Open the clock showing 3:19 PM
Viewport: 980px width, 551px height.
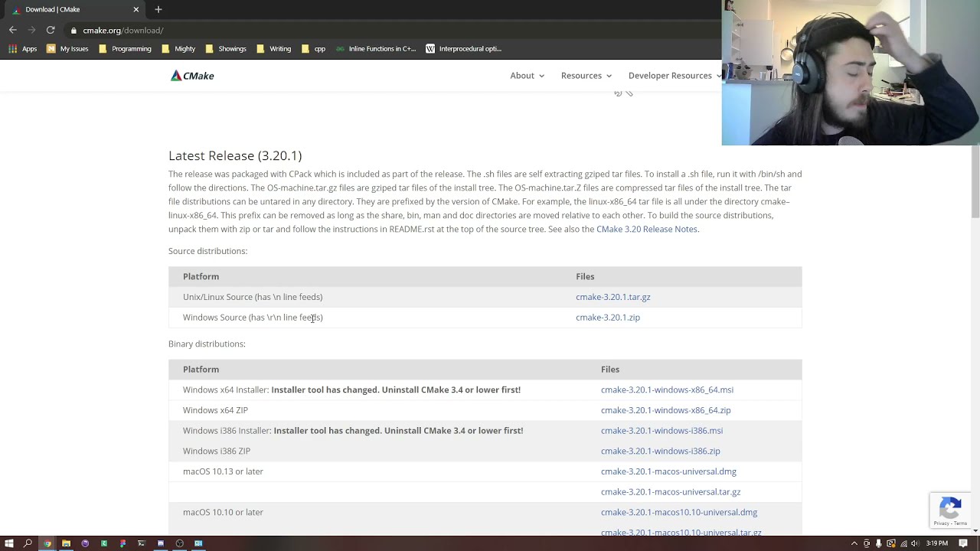[937, 543]
